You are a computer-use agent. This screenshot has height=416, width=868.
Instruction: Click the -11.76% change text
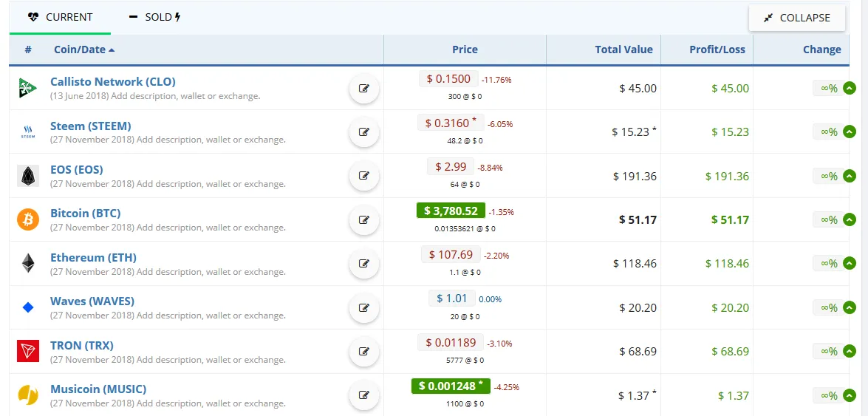tap(496, 80)
